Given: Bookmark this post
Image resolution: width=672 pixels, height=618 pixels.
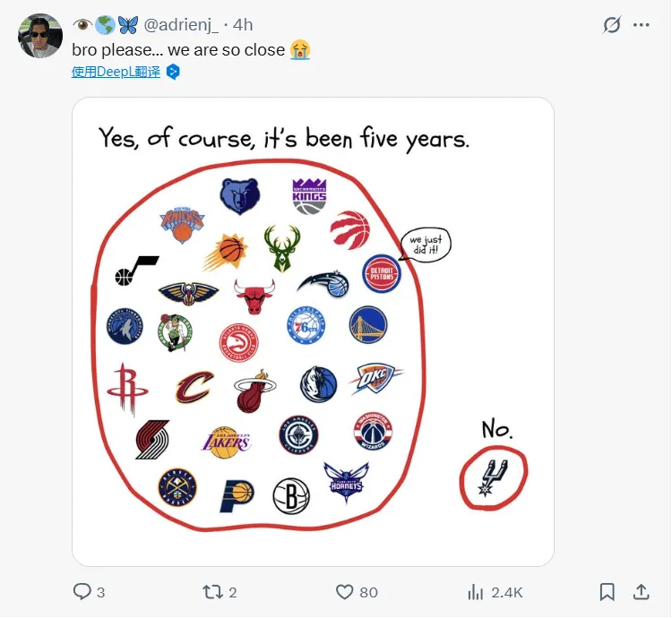Looking at the screenshot, I should point(607,592).
